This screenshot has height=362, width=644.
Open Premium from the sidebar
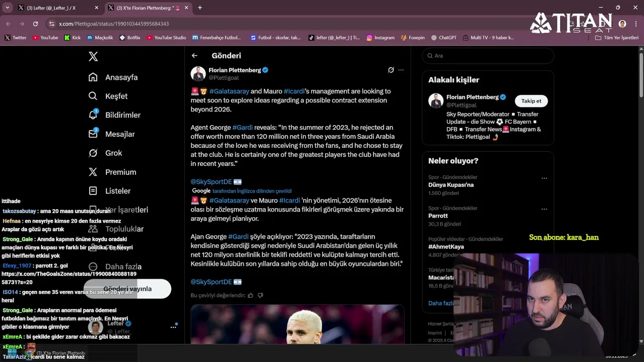112,172
